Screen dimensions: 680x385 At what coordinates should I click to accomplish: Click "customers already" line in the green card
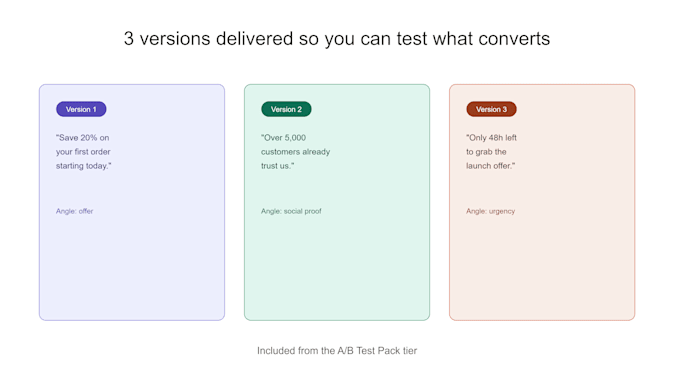(x=295, y=152)
